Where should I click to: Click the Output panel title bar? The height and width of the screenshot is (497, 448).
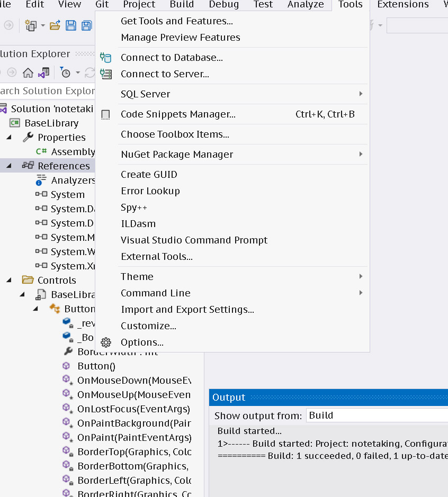click(328, 397)
